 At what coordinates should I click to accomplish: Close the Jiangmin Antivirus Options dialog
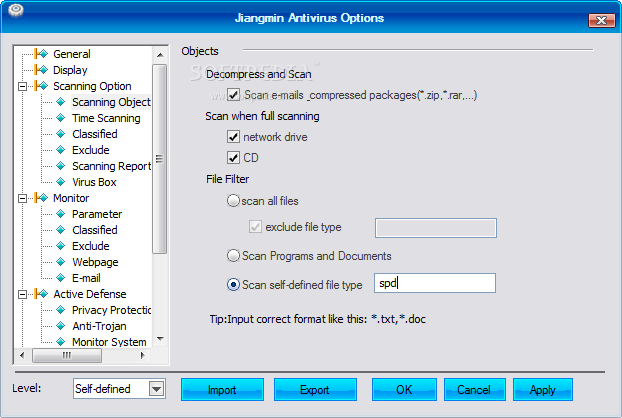[x=601, y=20]
